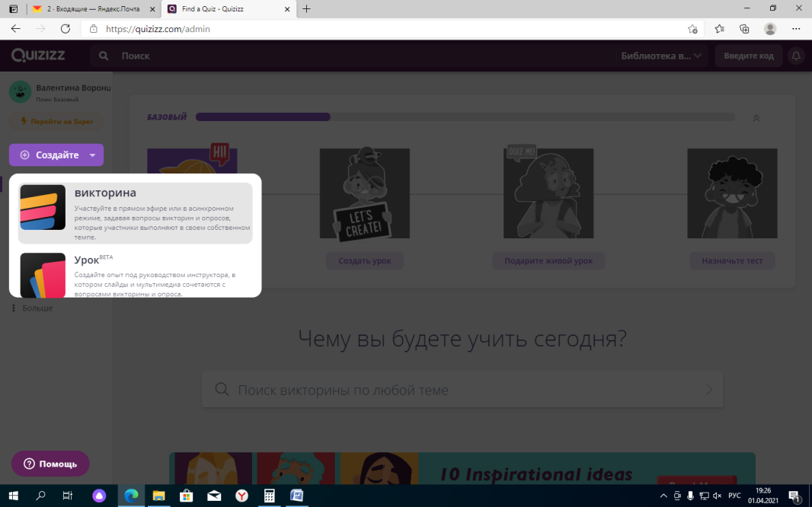Open the notifications bell icon

pyautogui.click(x=796, y=56)
